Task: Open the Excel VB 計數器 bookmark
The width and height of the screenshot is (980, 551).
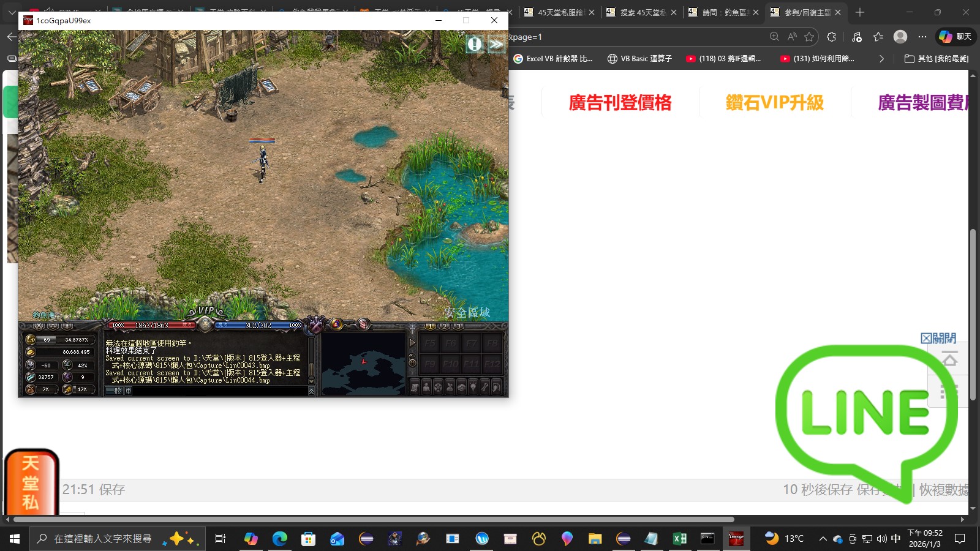Action: pos(552,59)
